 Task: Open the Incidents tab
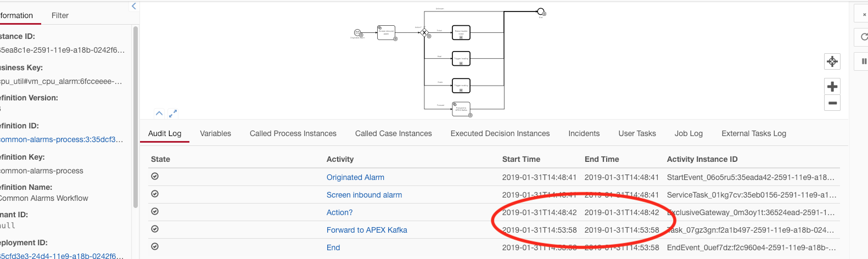584,133
